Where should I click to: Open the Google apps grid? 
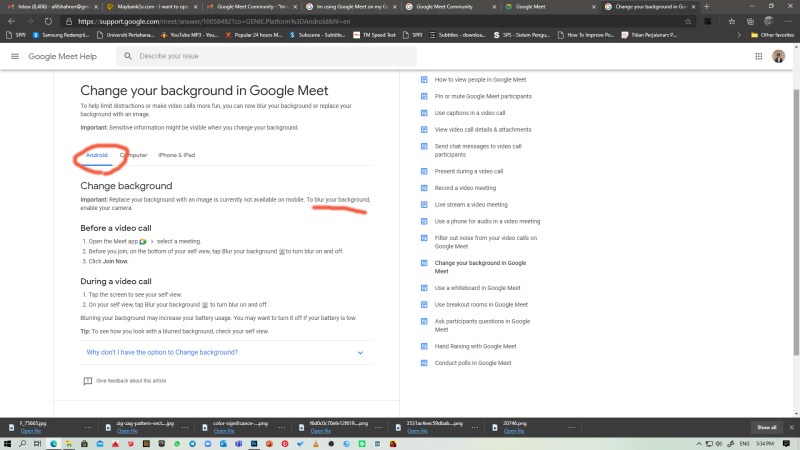tap(758, 56)
